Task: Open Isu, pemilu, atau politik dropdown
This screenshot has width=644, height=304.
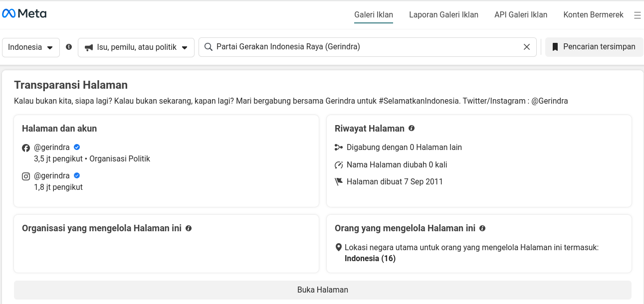Action: [x=136, y=47]
